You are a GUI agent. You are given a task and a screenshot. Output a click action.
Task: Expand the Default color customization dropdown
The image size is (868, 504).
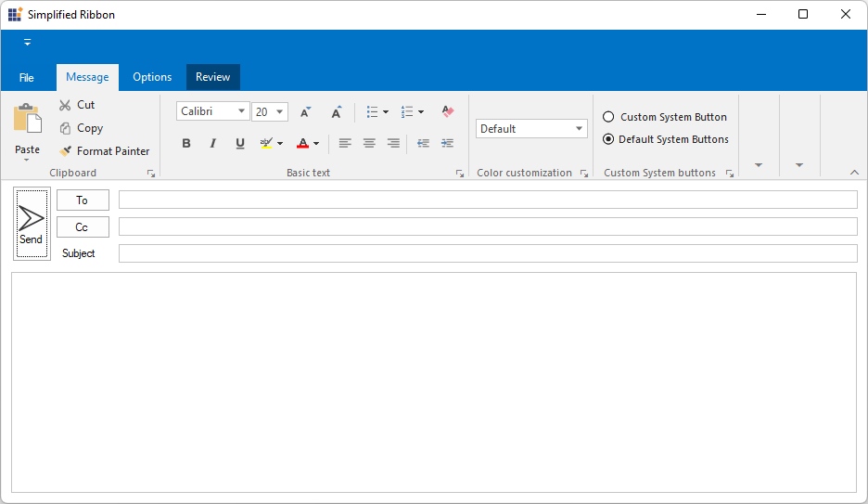(x=580, y=129)
